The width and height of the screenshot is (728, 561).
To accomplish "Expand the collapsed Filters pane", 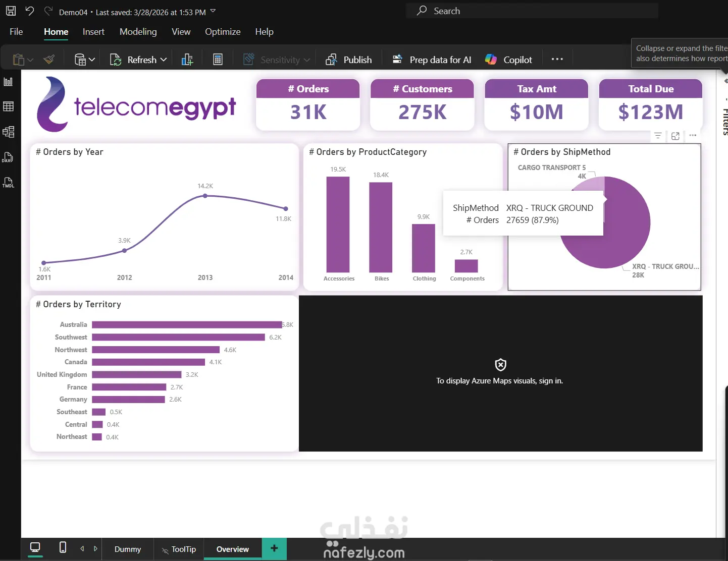I will 725,81.
